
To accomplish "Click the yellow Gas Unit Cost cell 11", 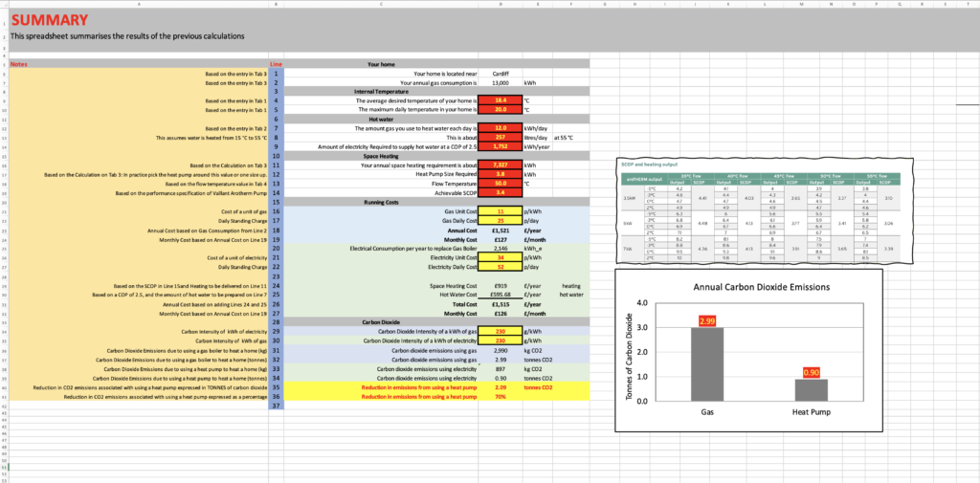I will tap(500, 211).
